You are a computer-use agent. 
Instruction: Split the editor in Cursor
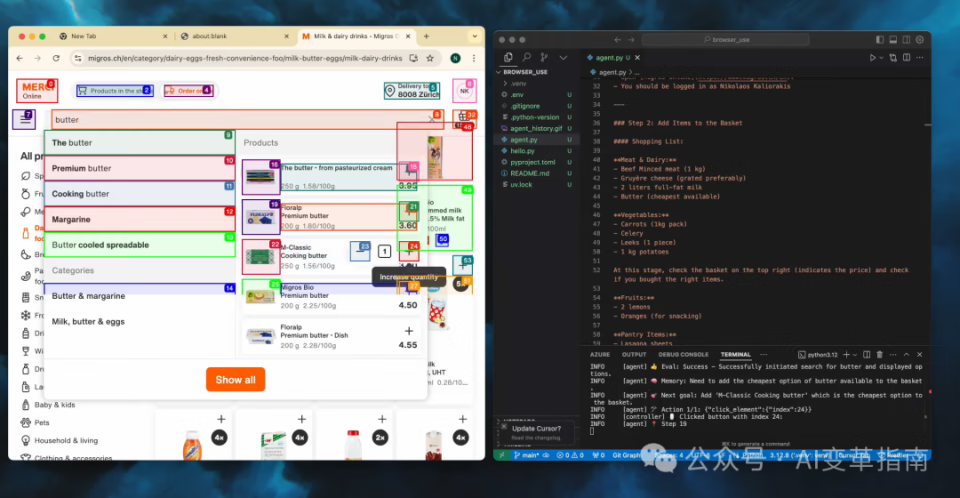click(906, 58)
